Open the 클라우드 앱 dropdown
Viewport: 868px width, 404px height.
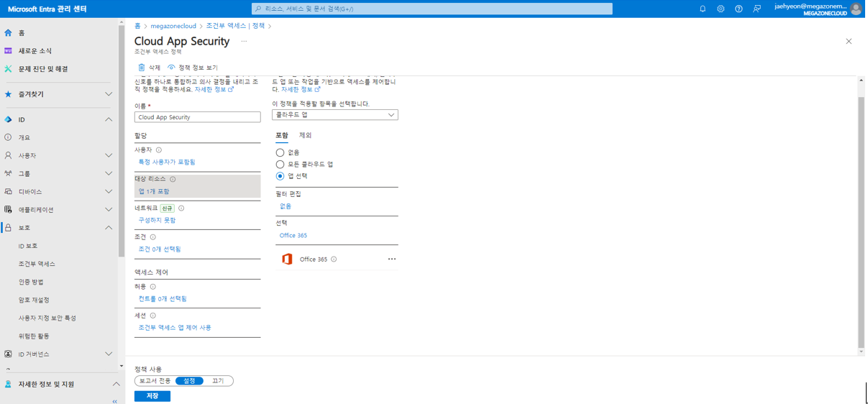click(335, 115)
